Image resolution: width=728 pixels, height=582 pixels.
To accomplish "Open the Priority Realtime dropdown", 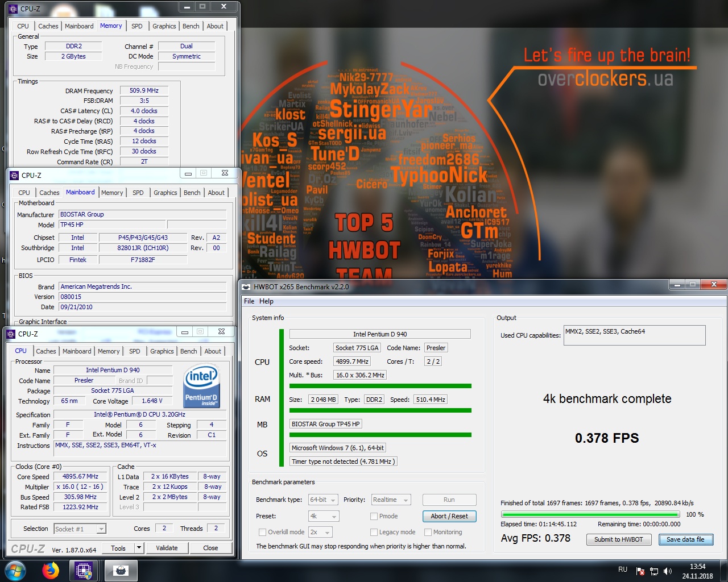I will coord(391,500).
